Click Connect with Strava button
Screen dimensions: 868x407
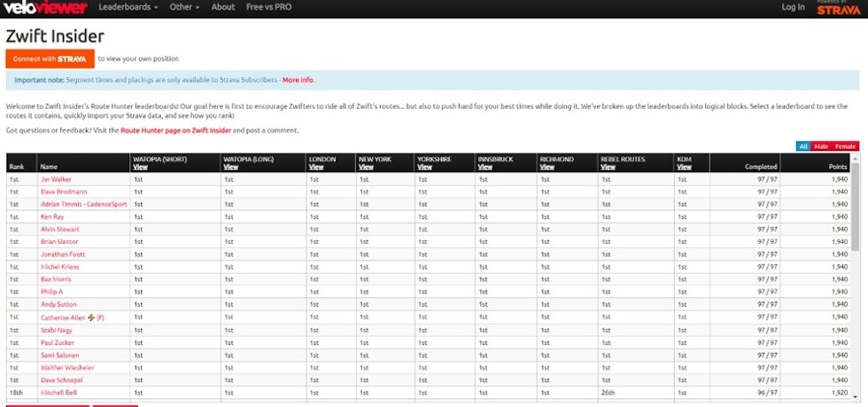point(50,59)
